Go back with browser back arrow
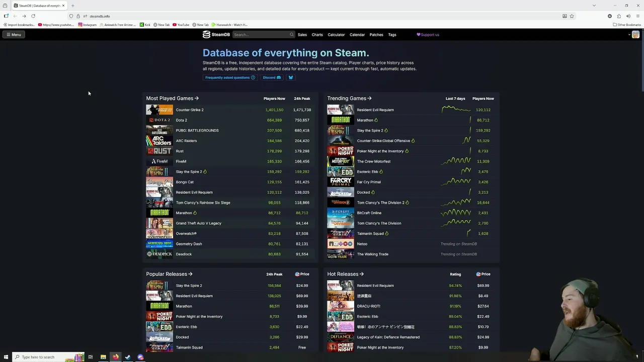644x362 pixels. coord(15,16)
